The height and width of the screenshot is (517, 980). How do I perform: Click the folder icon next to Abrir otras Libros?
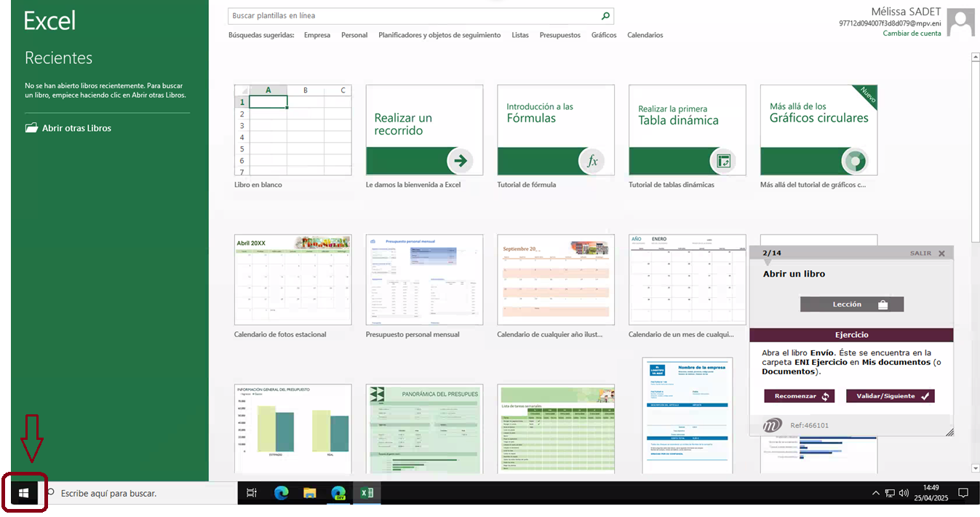(31, 128)
